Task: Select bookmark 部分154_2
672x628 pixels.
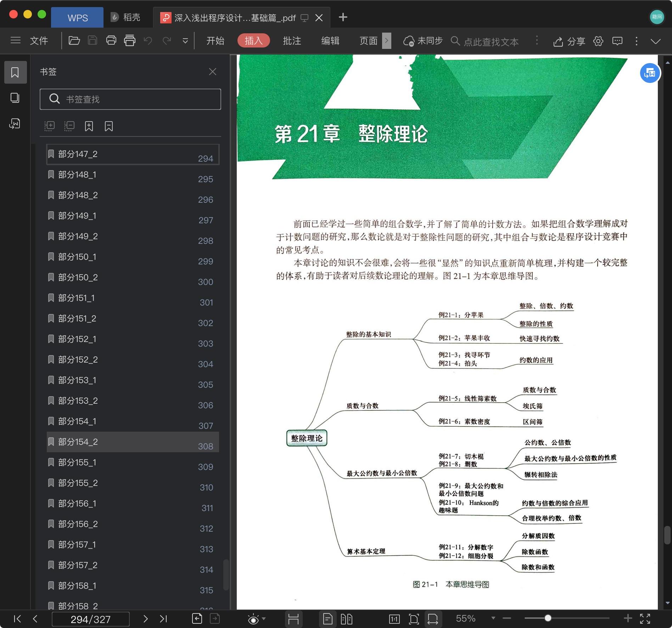Action: pos(133,442)
